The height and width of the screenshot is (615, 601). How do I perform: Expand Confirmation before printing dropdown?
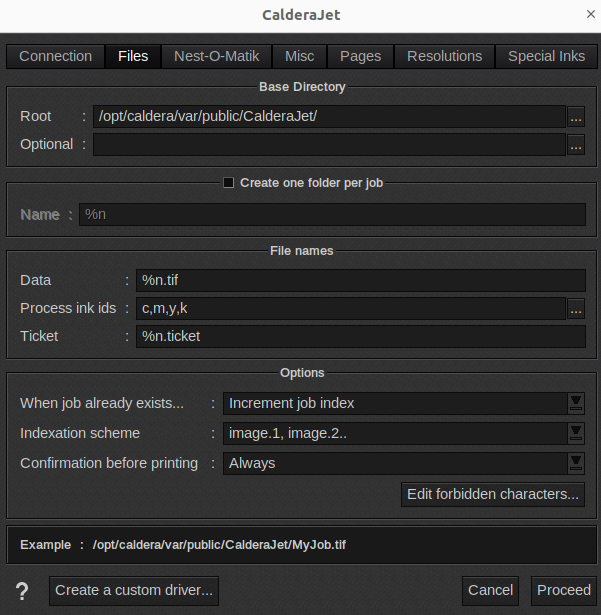click(576, 463)
